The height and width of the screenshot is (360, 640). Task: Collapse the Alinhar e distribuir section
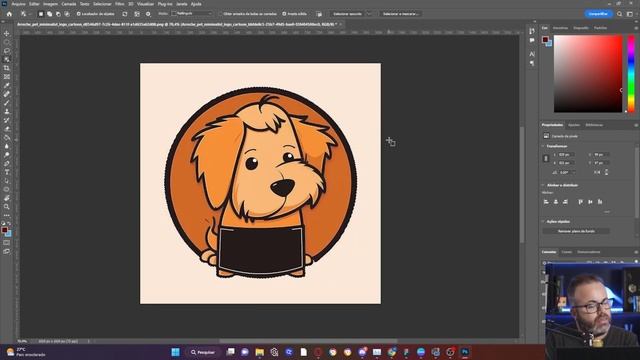click(543, 185)
